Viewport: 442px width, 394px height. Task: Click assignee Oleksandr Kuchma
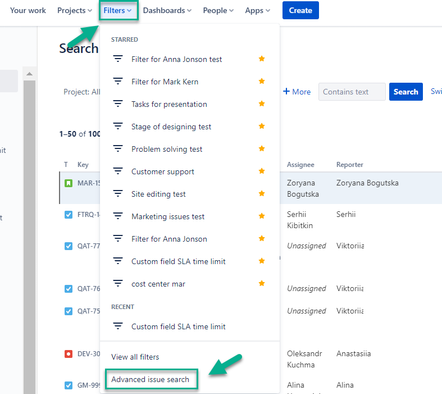click(x=304, y=359)
